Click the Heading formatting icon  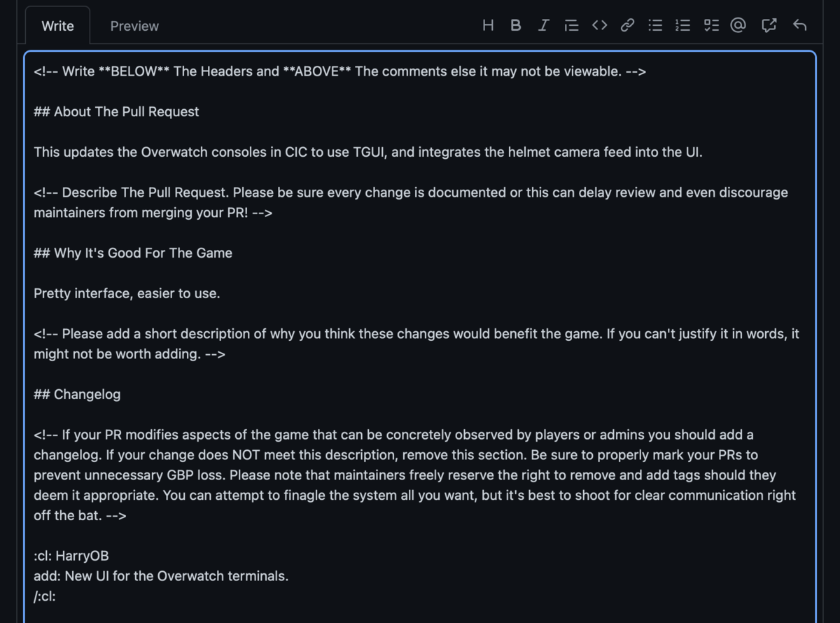click(488, 26)
